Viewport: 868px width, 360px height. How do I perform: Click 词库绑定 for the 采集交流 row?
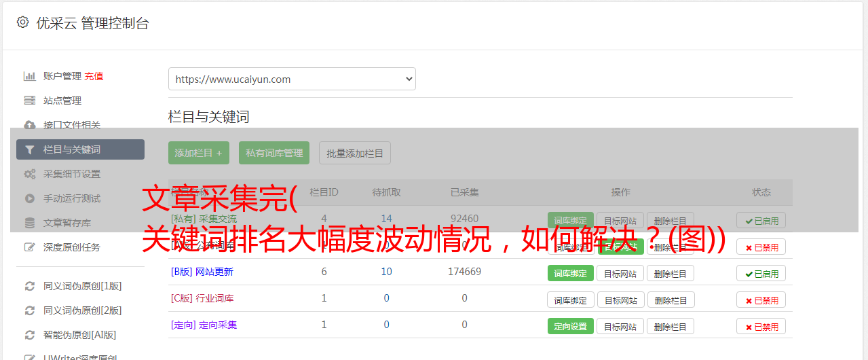(x=571, y=220)
